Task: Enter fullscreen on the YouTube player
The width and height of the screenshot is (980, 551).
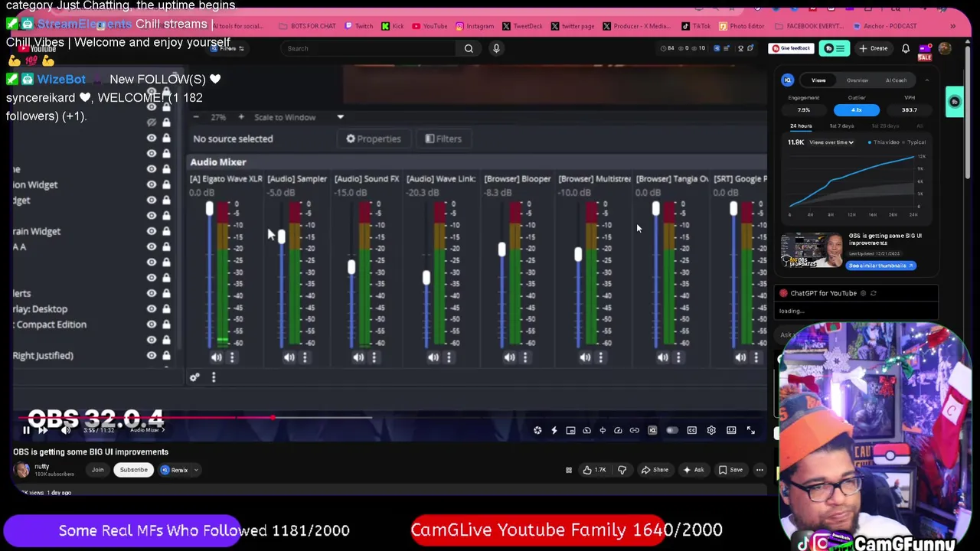Action: tap(750, 431)
